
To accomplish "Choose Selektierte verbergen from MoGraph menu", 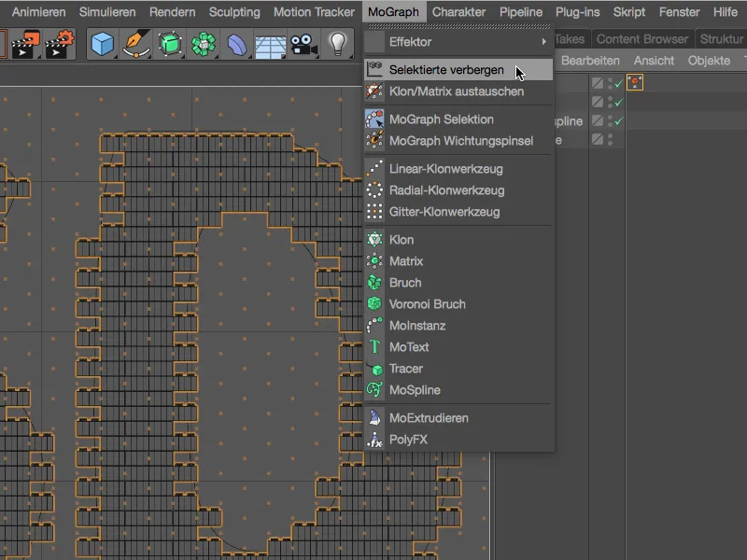I will (x=446, y=70).
